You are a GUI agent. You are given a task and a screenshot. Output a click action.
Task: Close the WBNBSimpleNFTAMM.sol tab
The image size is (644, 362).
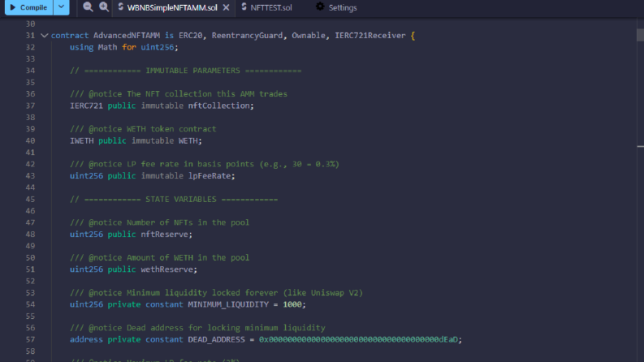pyautogui.click(x=226, y=8)
